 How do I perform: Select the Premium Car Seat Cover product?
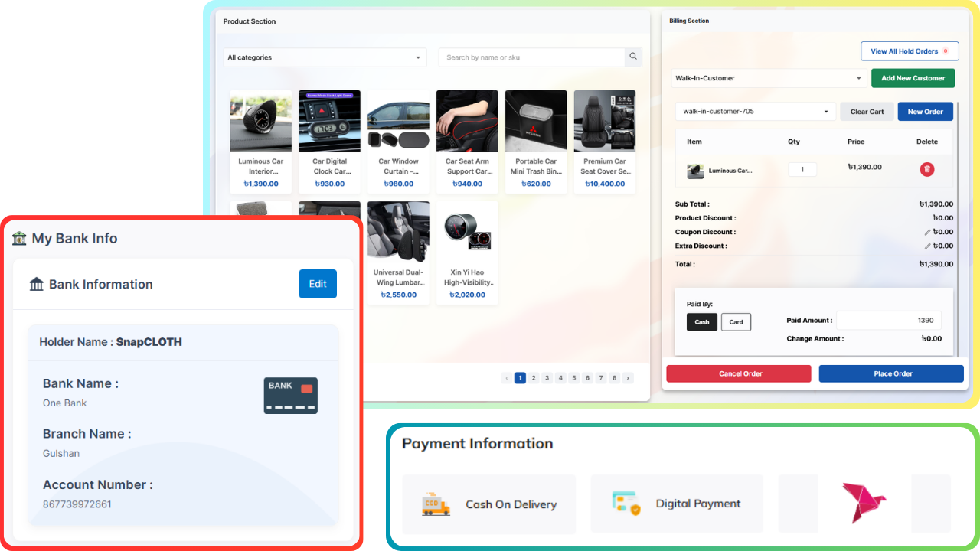tap(605, 142)
